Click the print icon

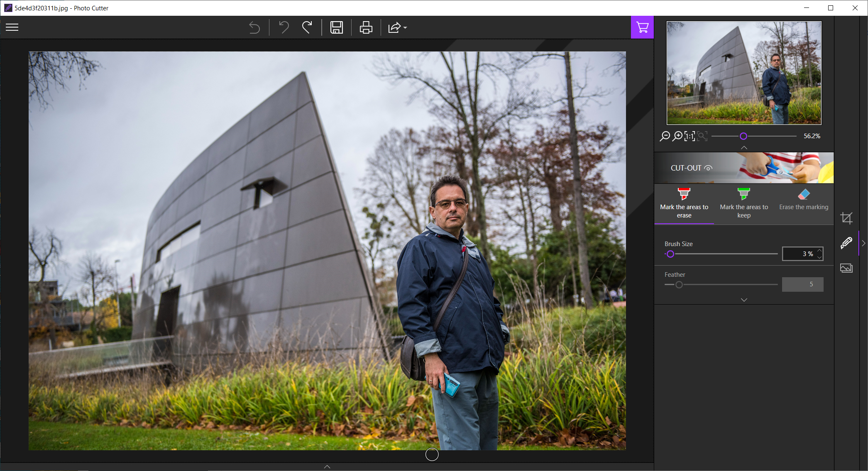tap(366, 27)
